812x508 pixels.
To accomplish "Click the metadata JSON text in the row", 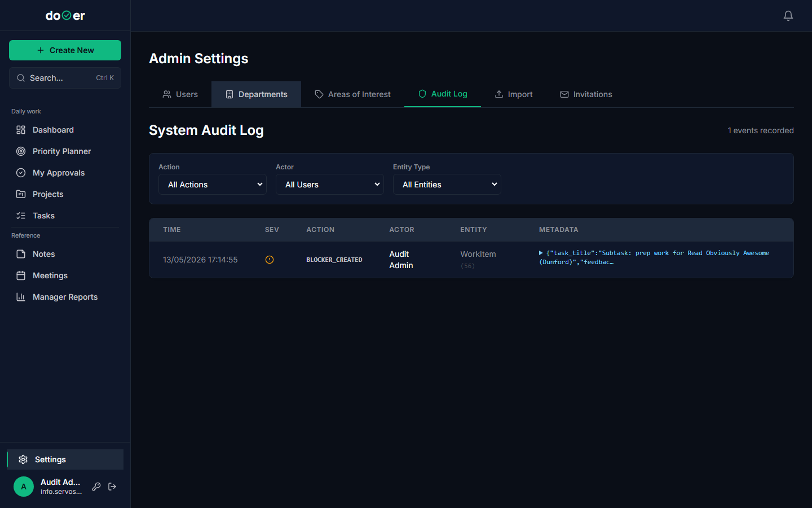I will [654, 257].
